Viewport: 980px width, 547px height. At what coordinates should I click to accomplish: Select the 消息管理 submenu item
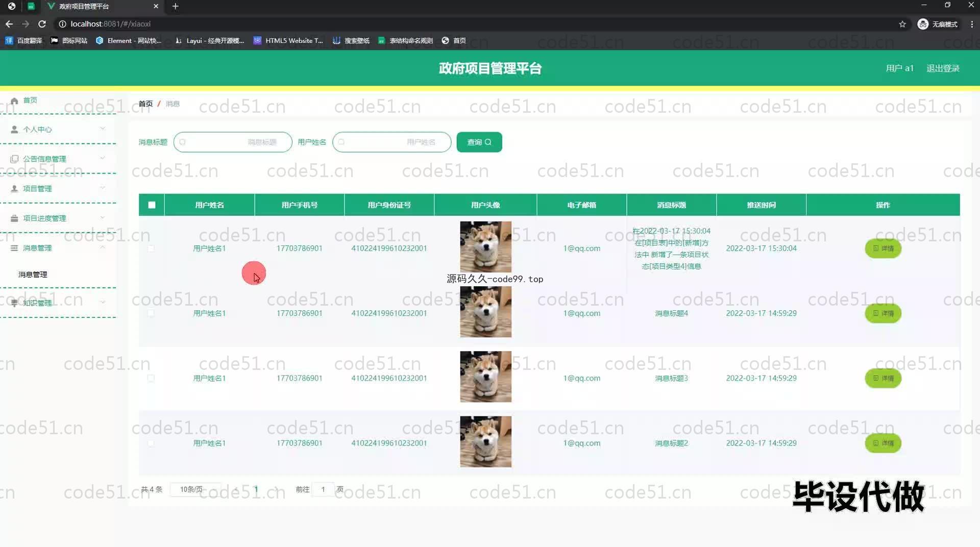(33, 275)
